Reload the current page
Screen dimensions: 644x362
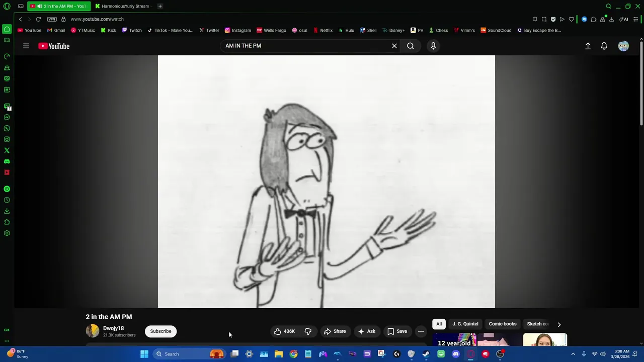38,19
